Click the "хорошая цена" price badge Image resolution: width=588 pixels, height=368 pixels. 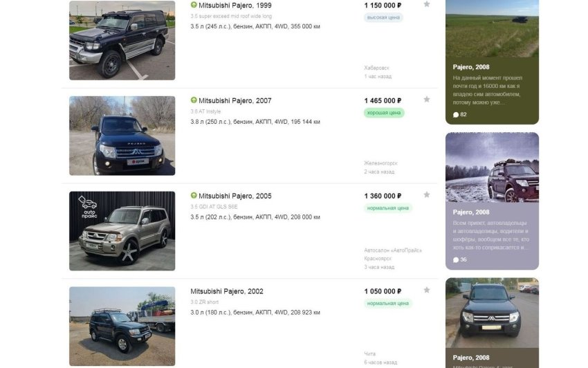pos(384,113)
